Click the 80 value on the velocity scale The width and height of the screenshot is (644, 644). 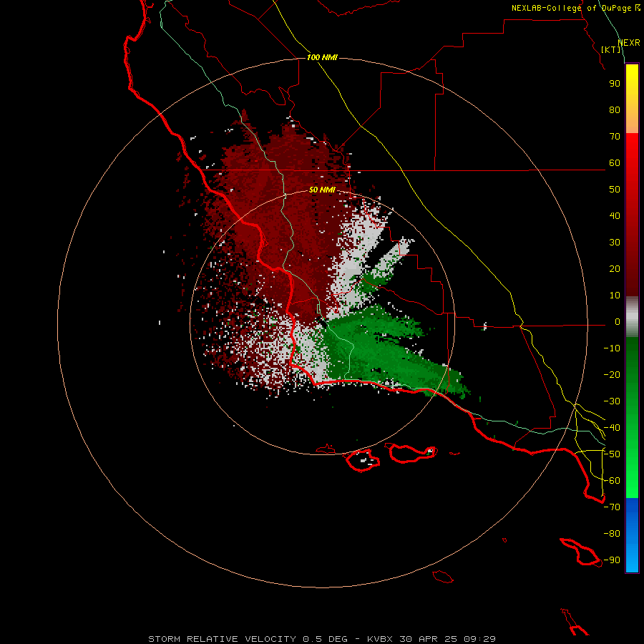coord(615,110)
